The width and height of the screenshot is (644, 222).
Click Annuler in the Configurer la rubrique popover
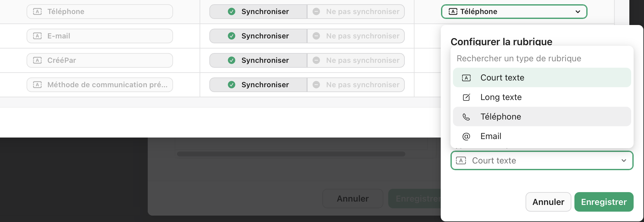click(x=548, y=202)
